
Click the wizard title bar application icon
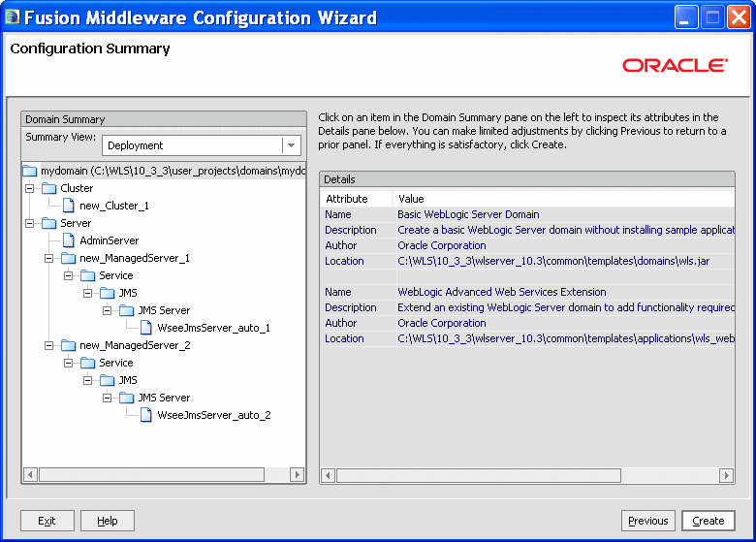tap(12, 17)
